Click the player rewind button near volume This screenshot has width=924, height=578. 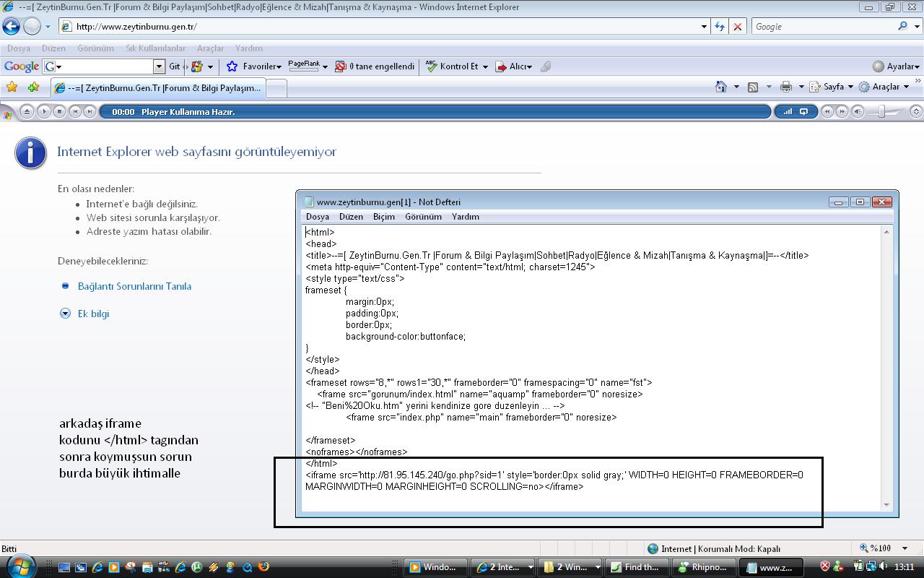(827, 112)
